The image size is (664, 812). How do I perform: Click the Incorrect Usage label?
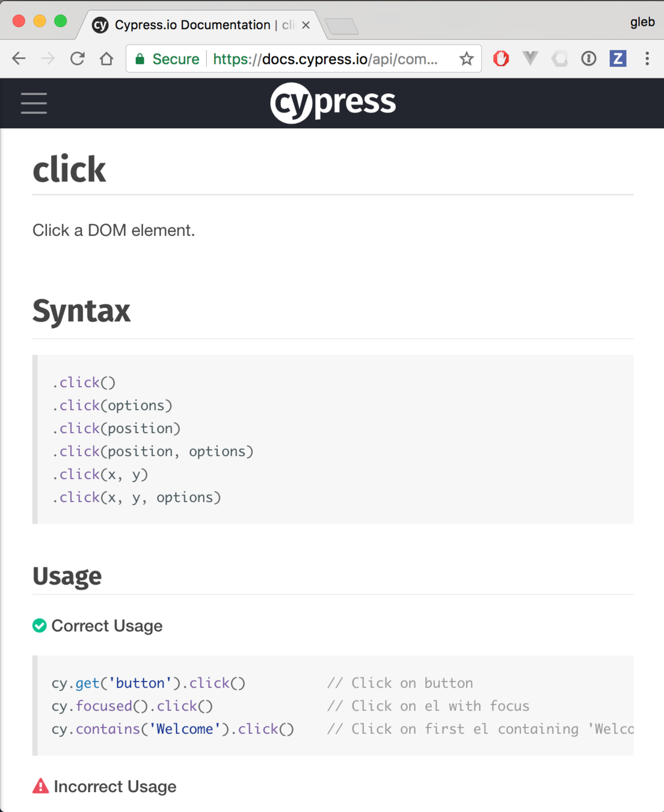pos(115,786)
